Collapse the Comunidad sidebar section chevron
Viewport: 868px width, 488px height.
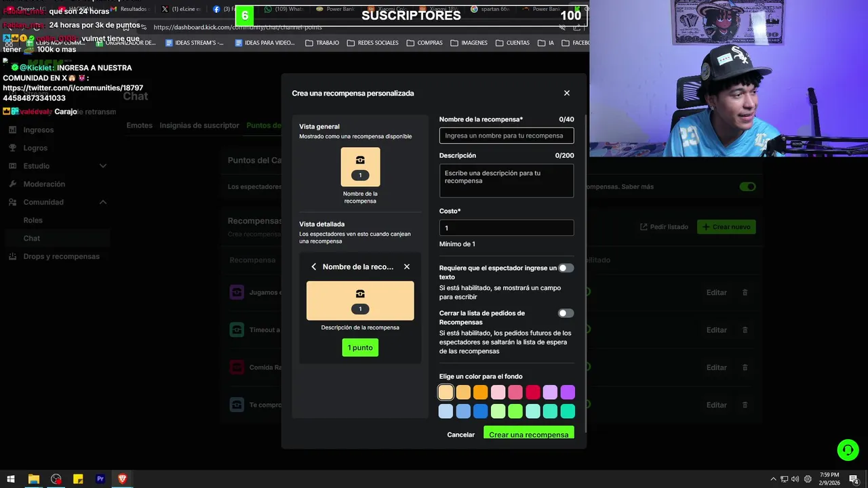pyautogui.click(x=103, y=202)
